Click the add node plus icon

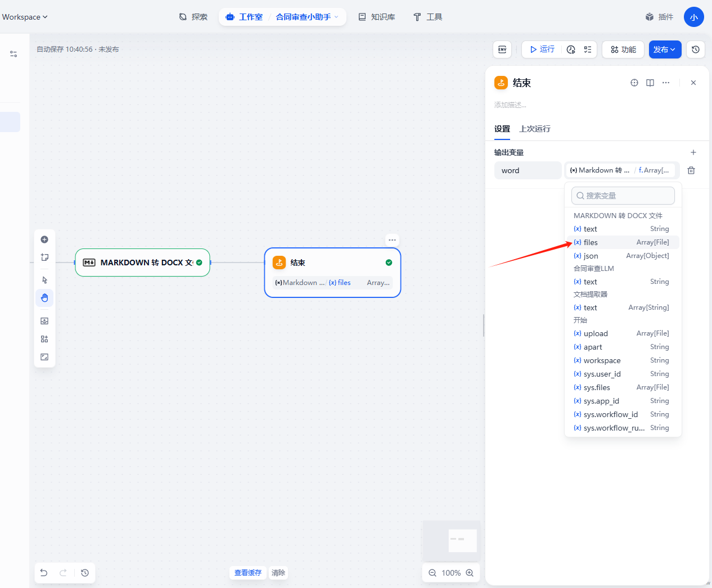[x=44, y=239]
